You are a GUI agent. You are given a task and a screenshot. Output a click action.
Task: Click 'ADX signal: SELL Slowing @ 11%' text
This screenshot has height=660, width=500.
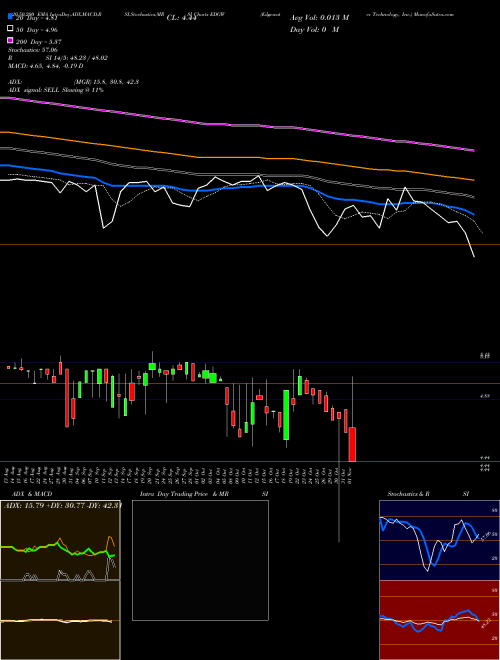tap(56, 90)
